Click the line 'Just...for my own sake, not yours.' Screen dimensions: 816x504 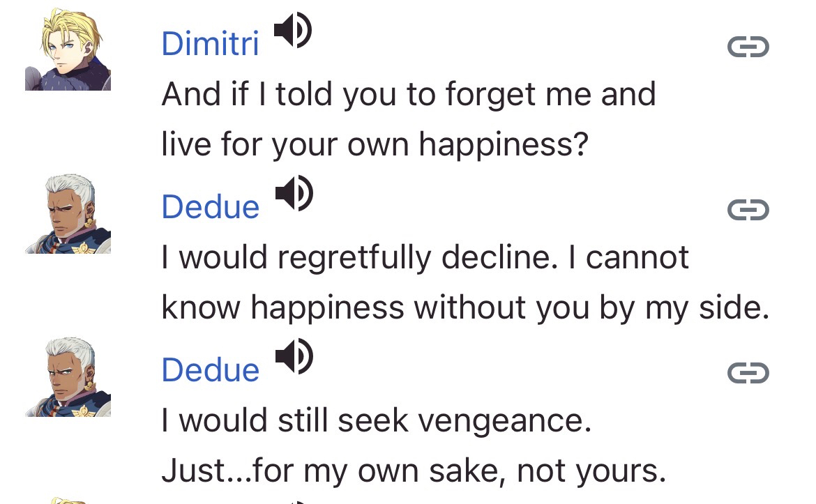click(x=414, y=472)
